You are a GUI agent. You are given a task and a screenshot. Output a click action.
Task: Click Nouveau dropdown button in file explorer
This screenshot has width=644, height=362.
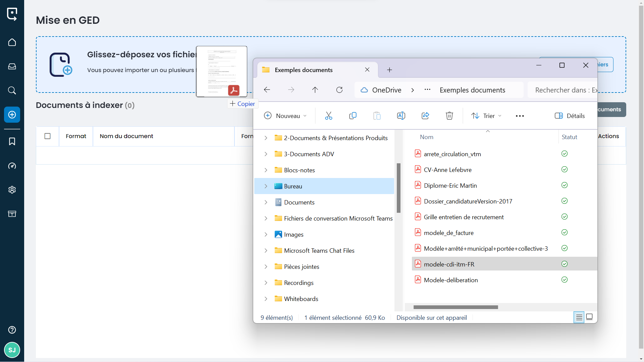pyautogui.click(x=285, y=116)
